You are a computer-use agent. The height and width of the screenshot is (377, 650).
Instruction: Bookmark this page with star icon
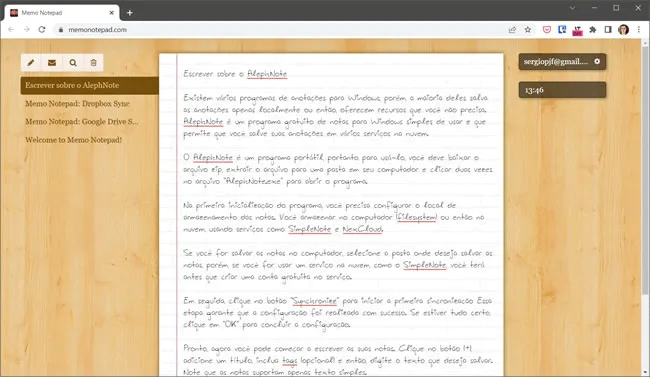tap(528, 29)
